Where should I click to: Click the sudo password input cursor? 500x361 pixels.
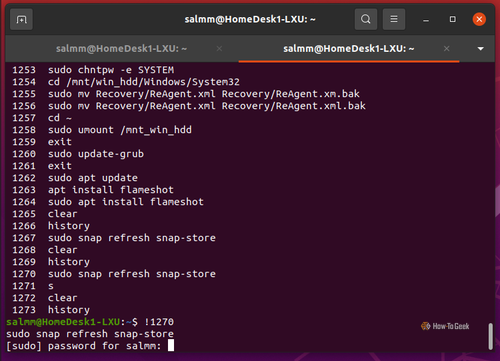171,345
